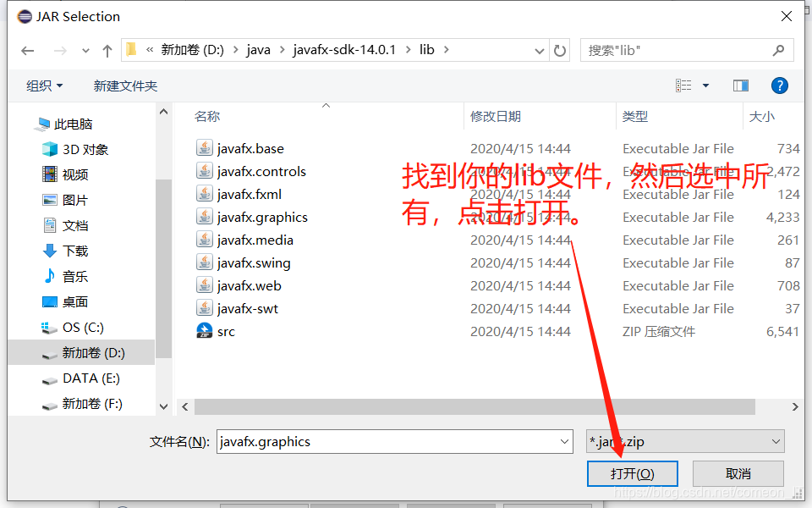Select javafx.swing jar icon
This screenshot has width=812, height=508.
205,262
